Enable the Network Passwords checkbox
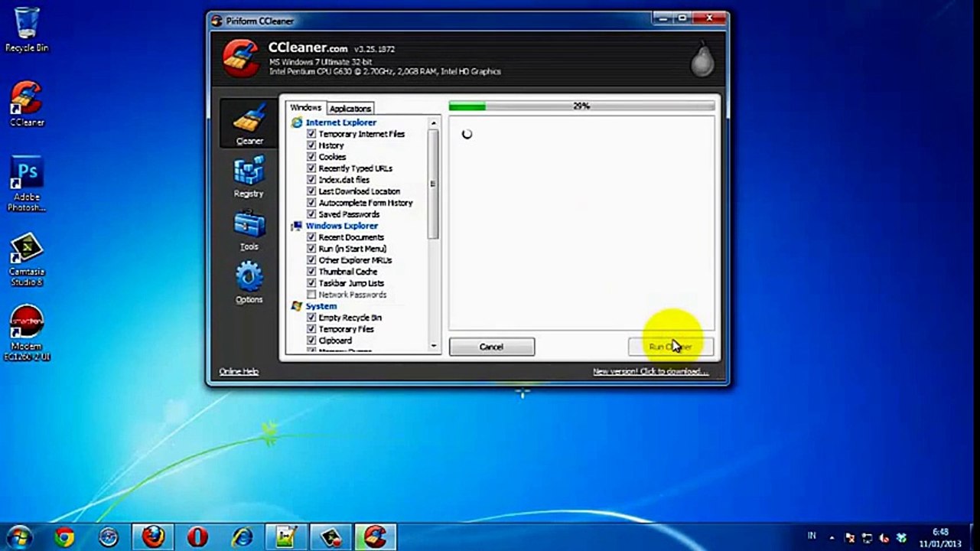 pyautogui.click(x=311, y=295)
